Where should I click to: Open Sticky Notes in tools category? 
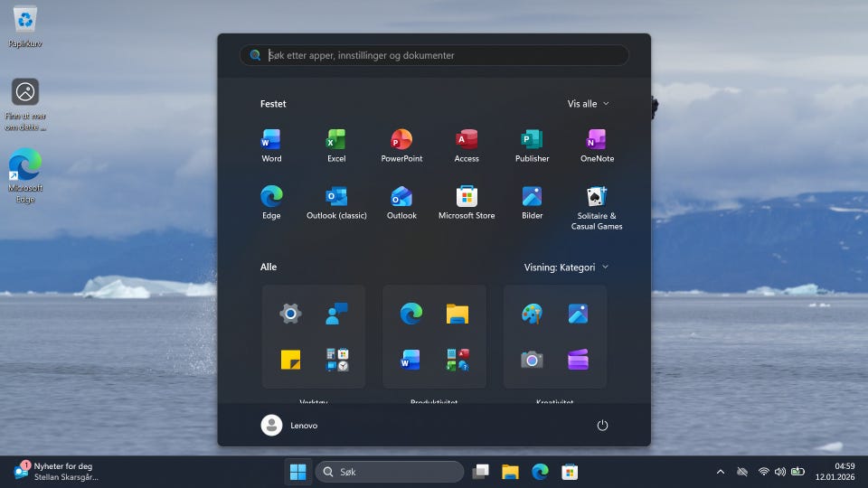[x=290, y=360]
